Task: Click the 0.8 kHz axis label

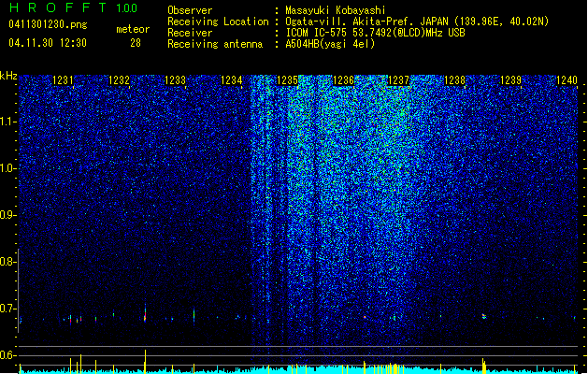Action: 7,262
